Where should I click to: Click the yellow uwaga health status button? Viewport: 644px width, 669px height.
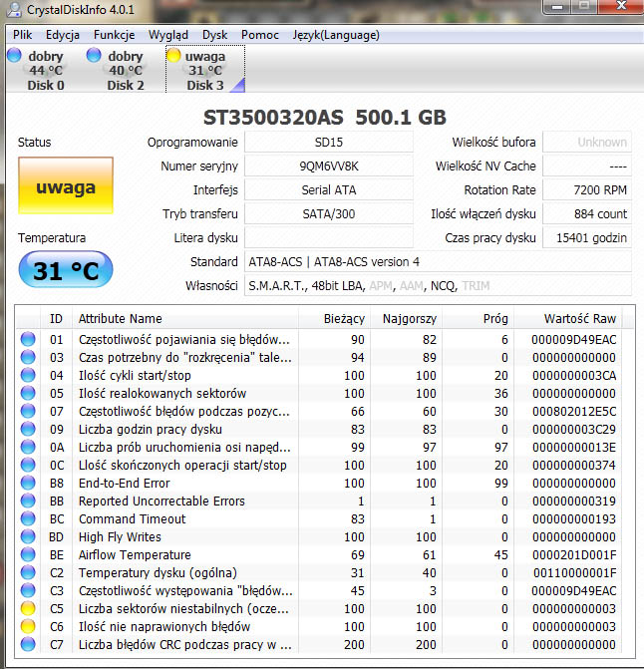tap(66, 185)
